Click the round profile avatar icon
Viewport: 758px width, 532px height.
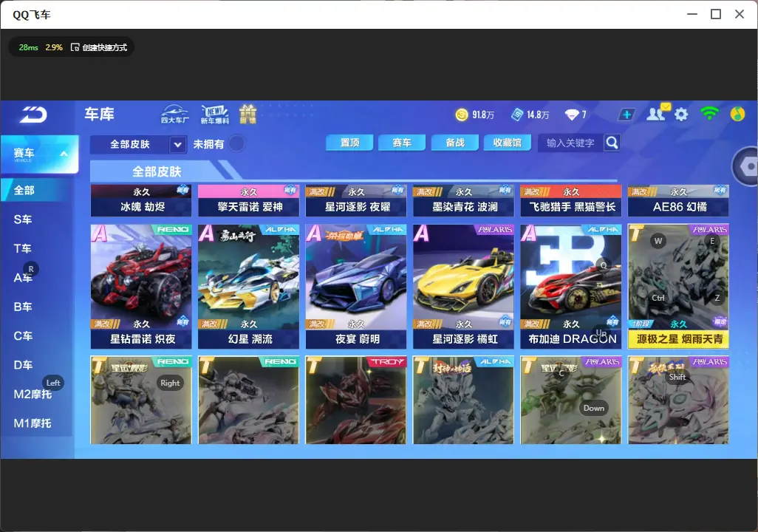click(737, 114)
